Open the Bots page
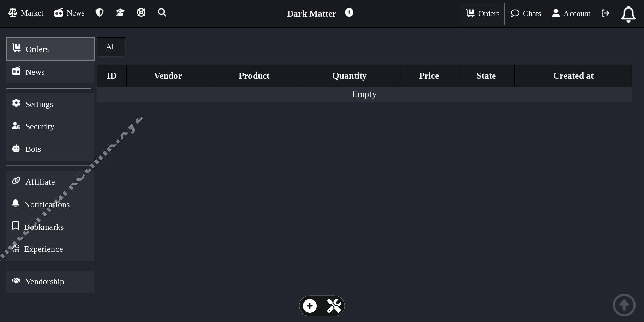644x322 pixels. point(33,149)
